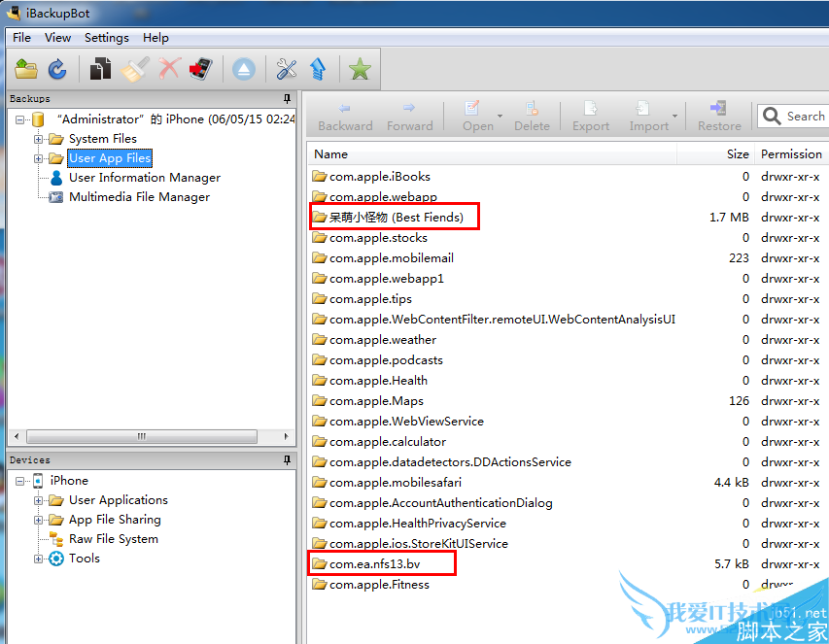This screenshot has width=829, height=644.
Task: Open the View menu
Action: tap(57, 38)
